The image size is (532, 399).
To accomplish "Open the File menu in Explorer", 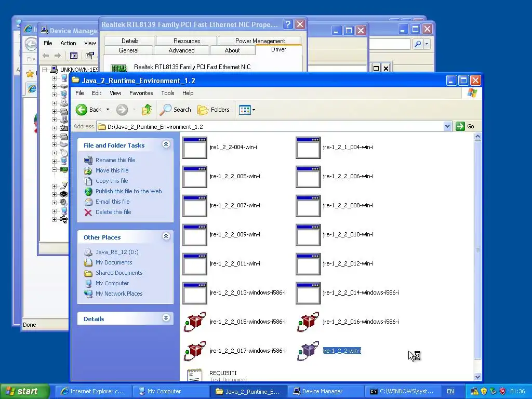I will point(79,93).
